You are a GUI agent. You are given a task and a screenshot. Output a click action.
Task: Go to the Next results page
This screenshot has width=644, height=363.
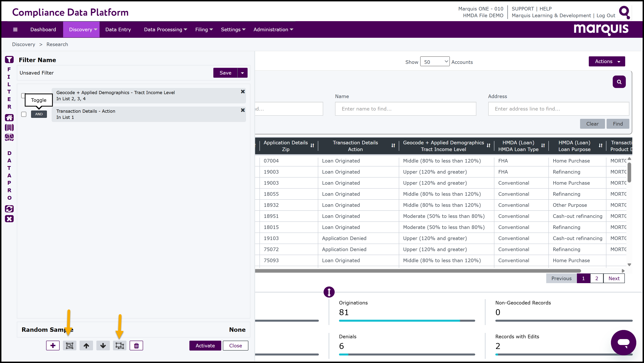[614, 278]
